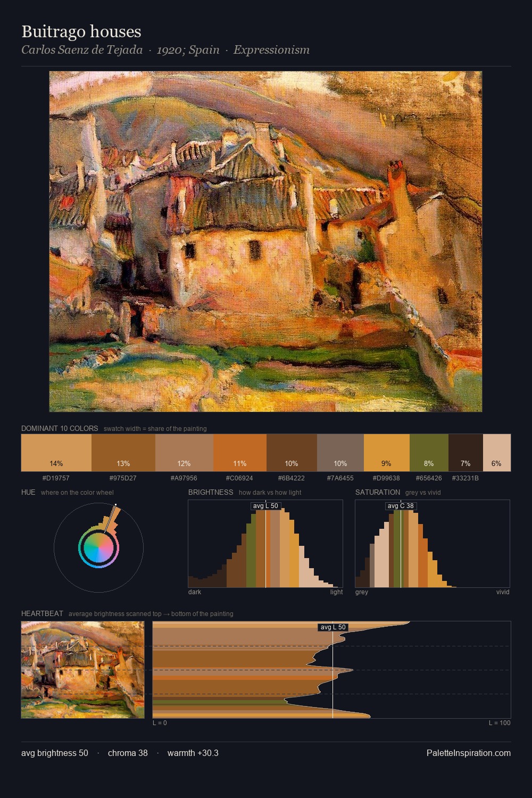The height and width of the screenshot is (798, 532).
Task: Select the #975D27 brown swatch labeled 13%
Action: pyautogui.click(x=123, y=453)
